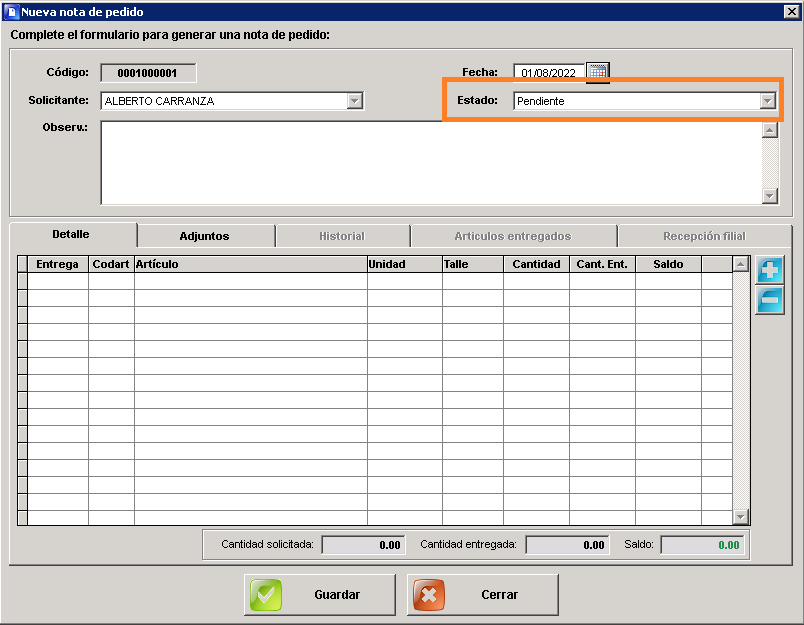The width and height of the screenshot is (804, 625).
Task: Click the Cantidad solicitada total field
Action: click(x=364, y=545)
